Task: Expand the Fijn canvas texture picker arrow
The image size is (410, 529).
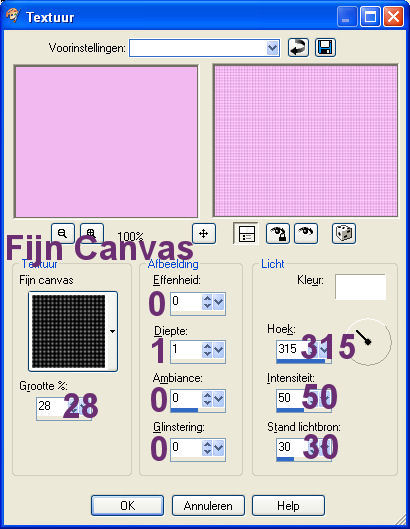Action: (x=112, y=331)
